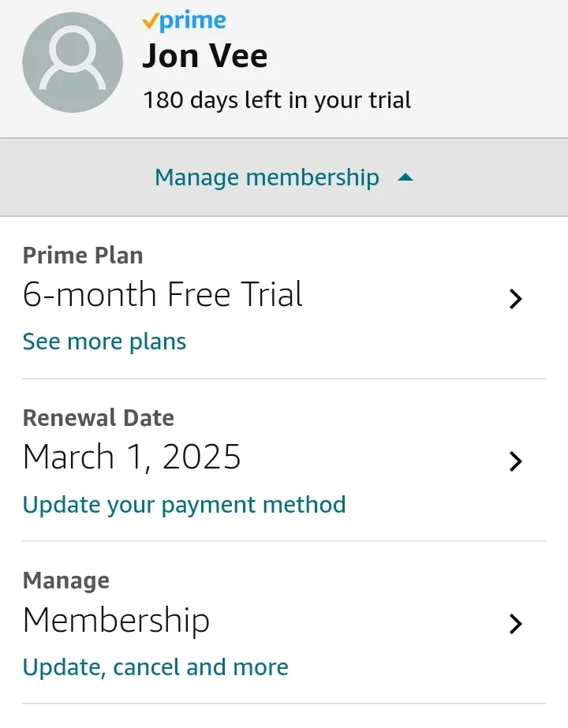The image size is (568, 728).
Task: Open the Manage membership header
Action: tap(284, 177)
